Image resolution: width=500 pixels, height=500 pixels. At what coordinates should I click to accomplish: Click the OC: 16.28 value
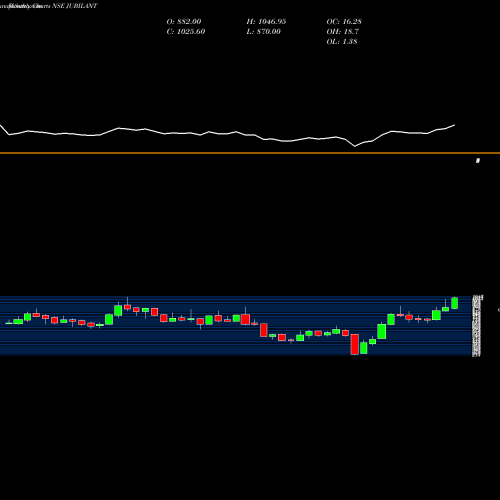point(344,21)
